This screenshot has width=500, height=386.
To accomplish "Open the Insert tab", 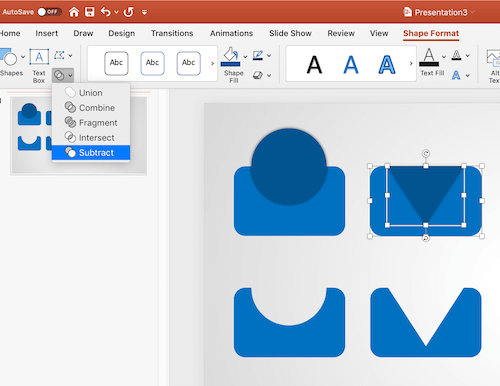I will point(47,33).
